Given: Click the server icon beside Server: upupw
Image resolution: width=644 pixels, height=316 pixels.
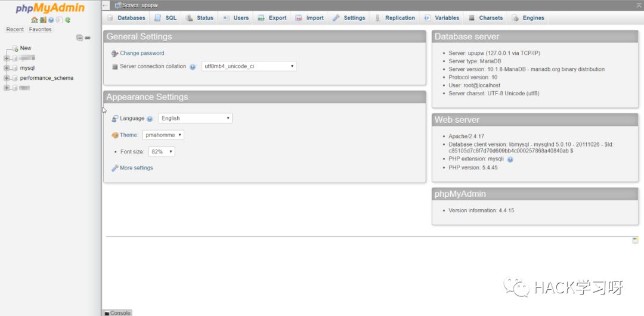Looking at the screenshot, I should tap(118, 5).
